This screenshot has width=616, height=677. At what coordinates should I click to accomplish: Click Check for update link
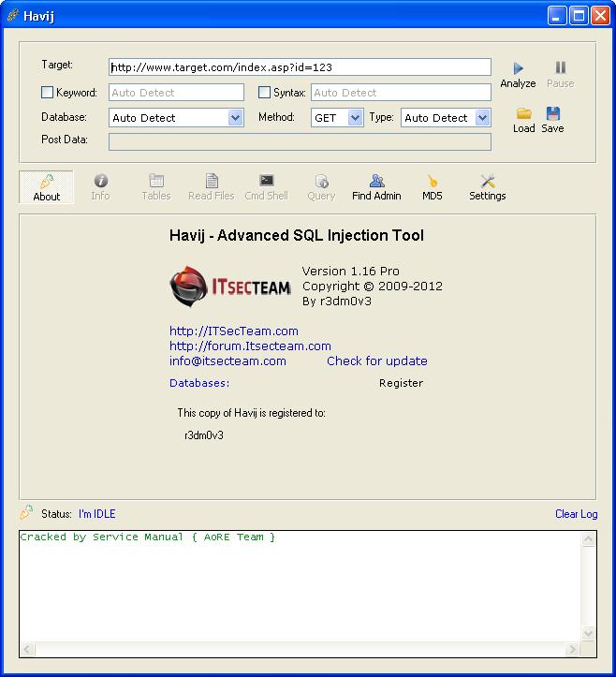377,361
